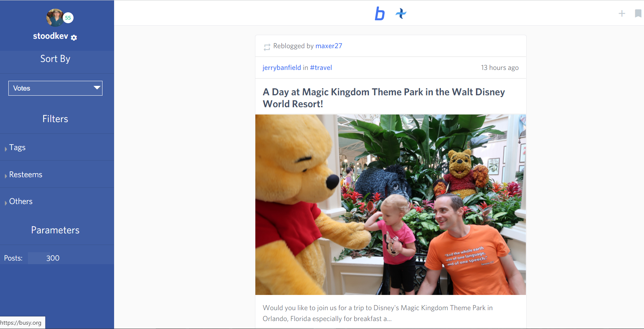Open the Votes sort dropdown
This screenshot has height=329, width=644.
[x=55, y=88]
